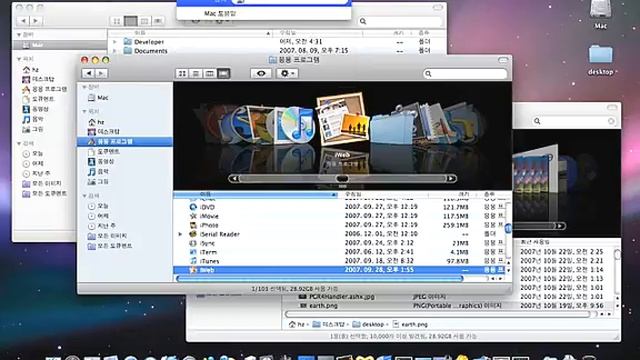
Task: Switch front window to list view
Action: click(196, 73)
